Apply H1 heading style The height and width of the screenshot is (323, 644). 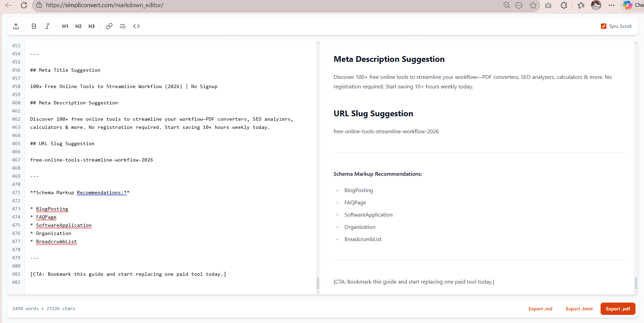[65, 26]
